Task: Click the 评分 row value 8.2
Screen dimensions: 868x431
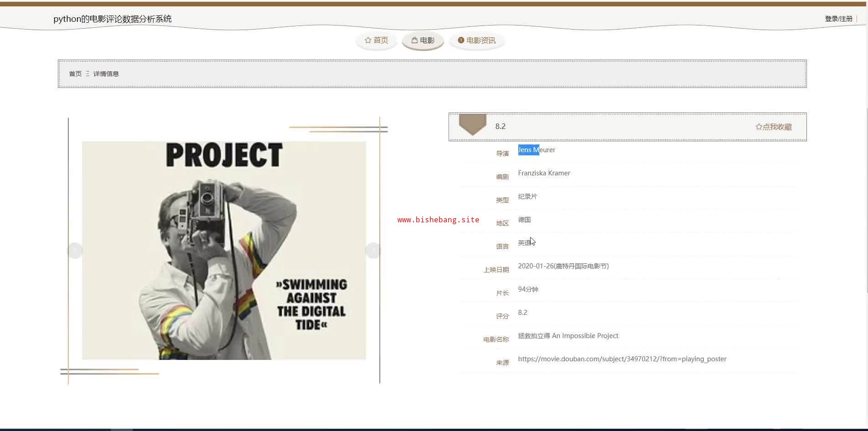Action: tap(522, 313)
